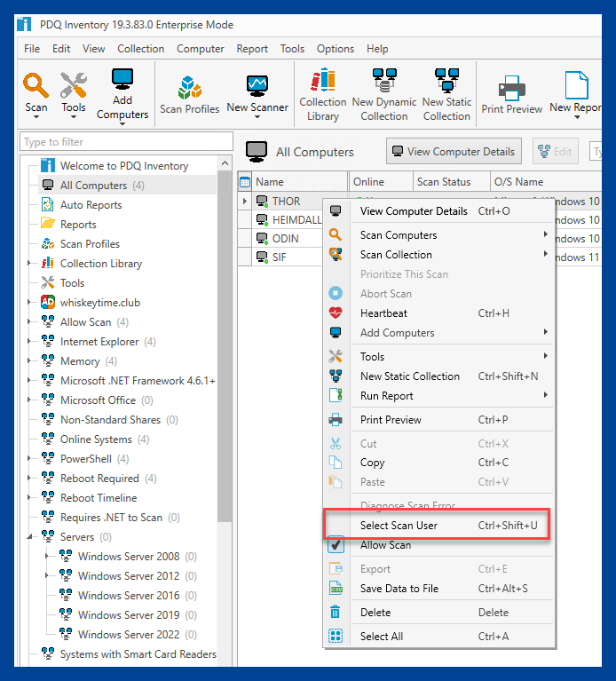Sort by the Scan Status column header

(x=452, y=182)
